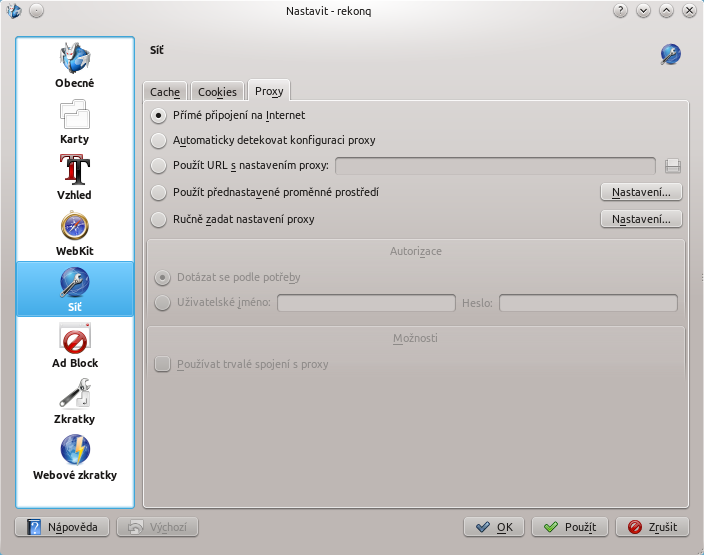This screenshot has width=704, height=555.
Task: Select Použít přednastavené proměnné prostředí
Action: [265, 193]
